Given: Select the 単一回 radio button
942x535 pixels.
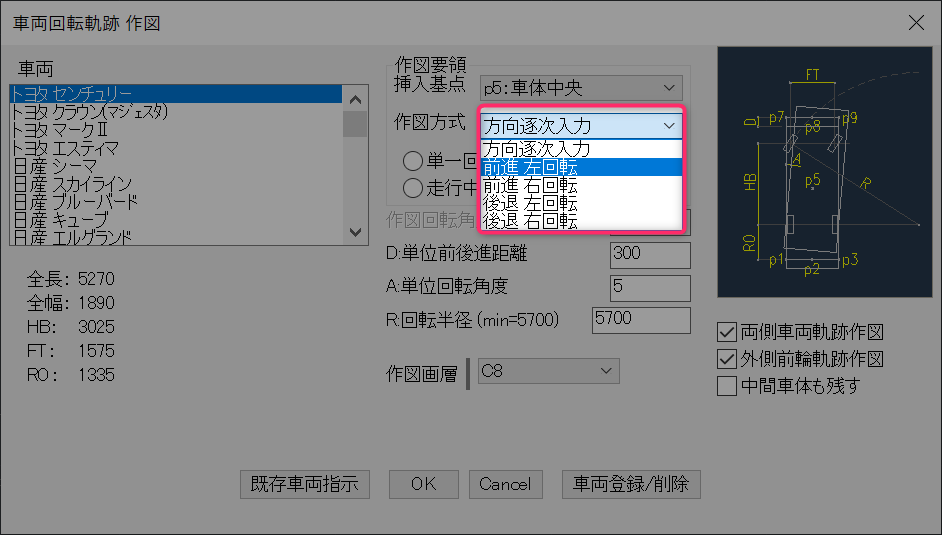Looking at the screenshot, I should pos(413,160).
